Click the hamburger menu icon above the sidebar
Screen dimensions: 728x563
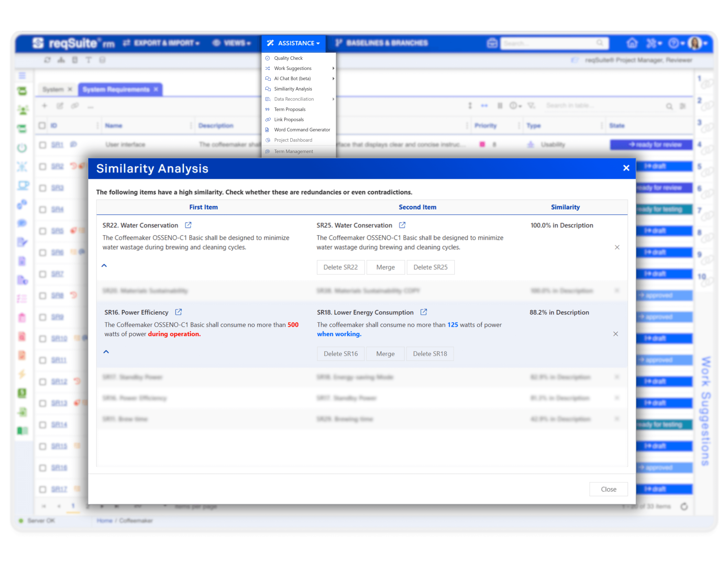pos(23,76)
